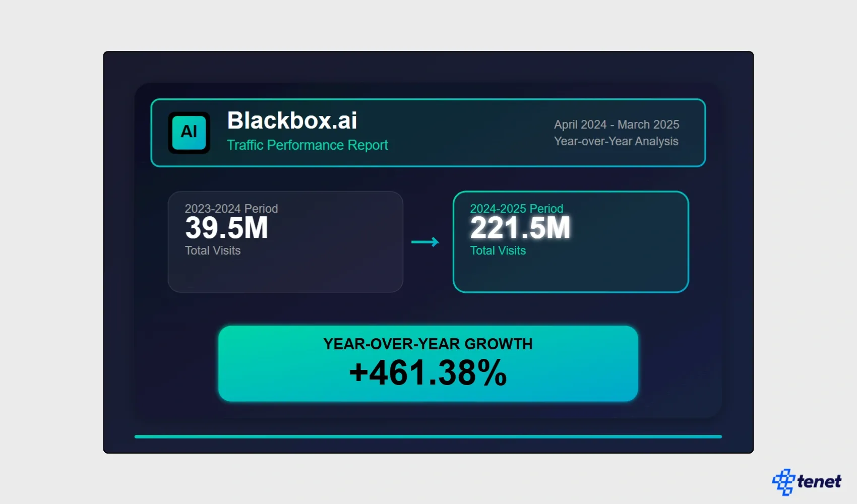Image resolution: width=857 pixels, height=504 pixels.
Task: Click the AI logo icon
Action: tap(189, 133)
